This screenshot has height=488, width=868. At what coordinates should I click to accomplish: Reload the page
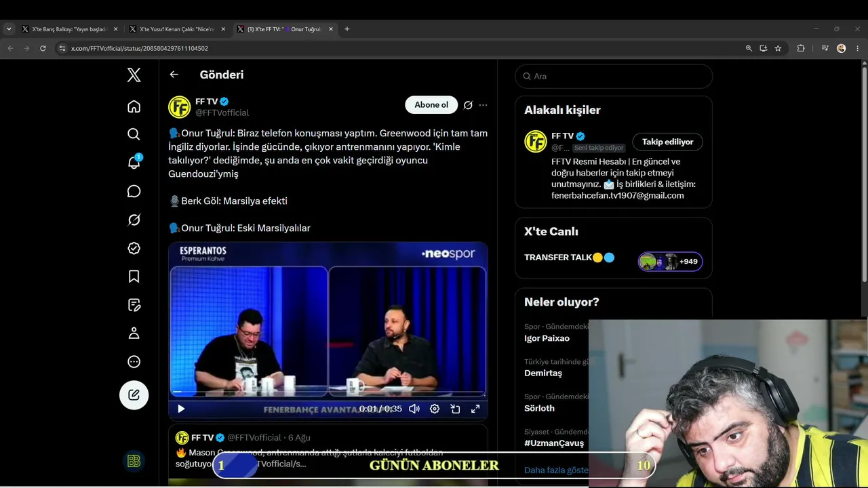pyautogui.click(x=43, y=48)
